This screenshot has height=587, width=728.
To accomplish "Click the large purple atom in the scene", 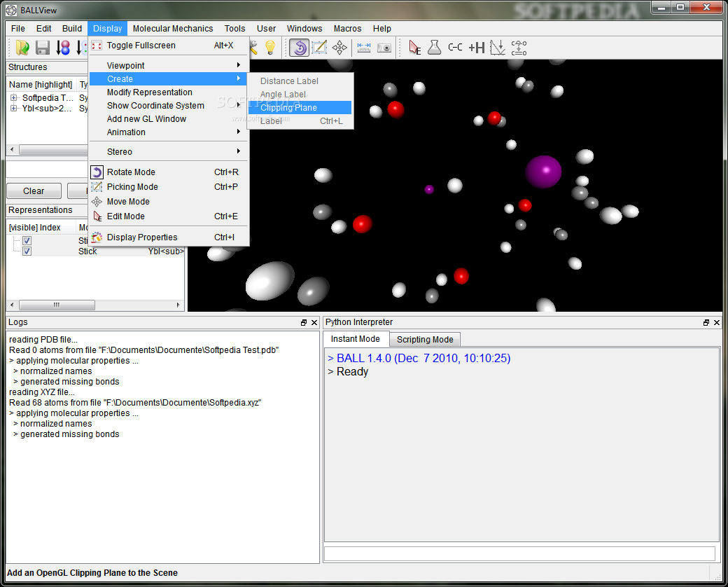I will [543, 172].
